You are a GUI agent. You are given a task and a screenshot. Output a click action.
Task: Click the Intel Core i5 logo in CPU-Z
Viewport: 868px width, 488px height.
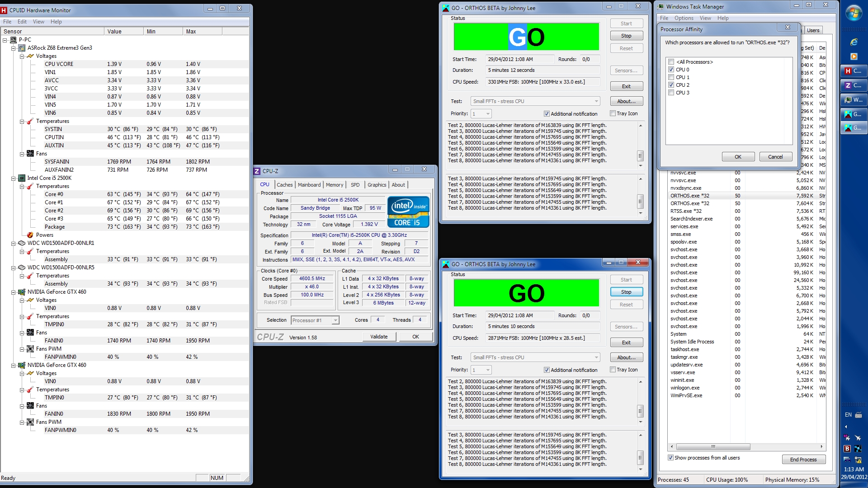pos(408,212)
